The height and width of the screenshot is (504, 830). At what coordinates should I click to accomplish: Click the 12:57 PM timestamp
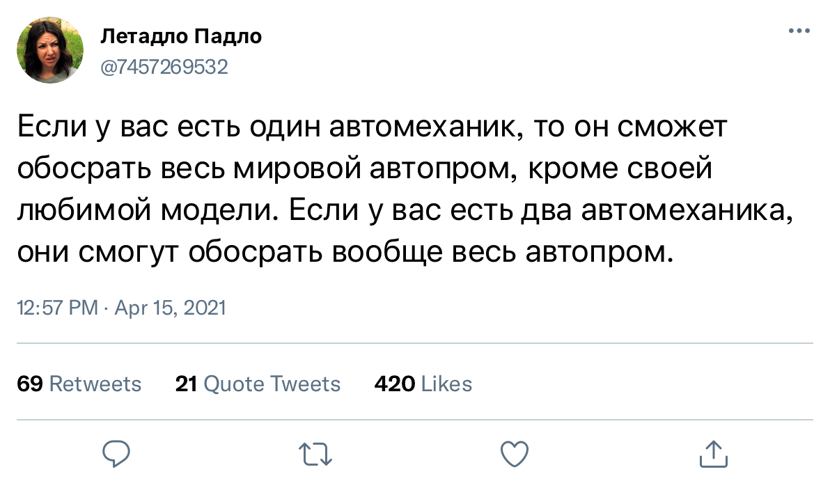[x=57, y=308]
